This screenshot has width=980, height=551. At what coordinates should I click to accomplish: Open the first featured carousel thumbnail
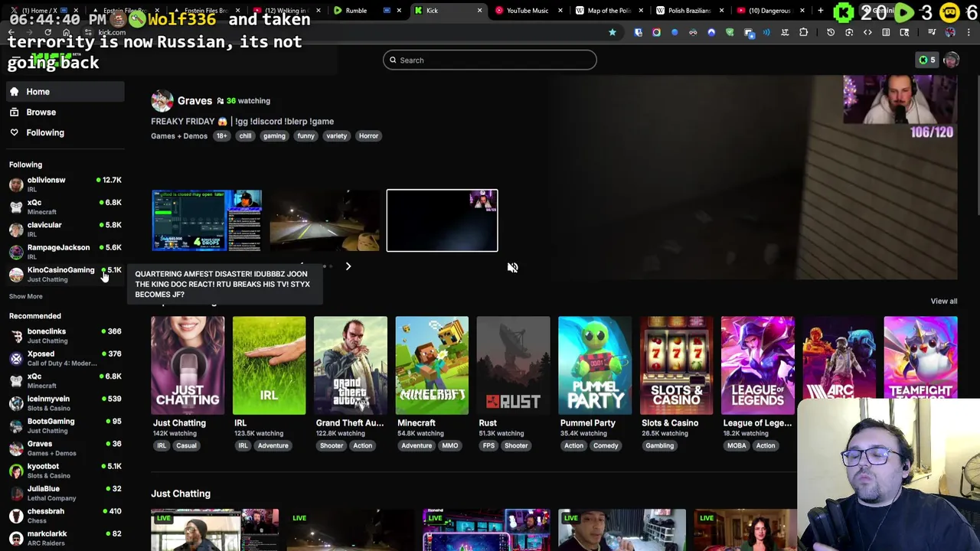(207, 220)
